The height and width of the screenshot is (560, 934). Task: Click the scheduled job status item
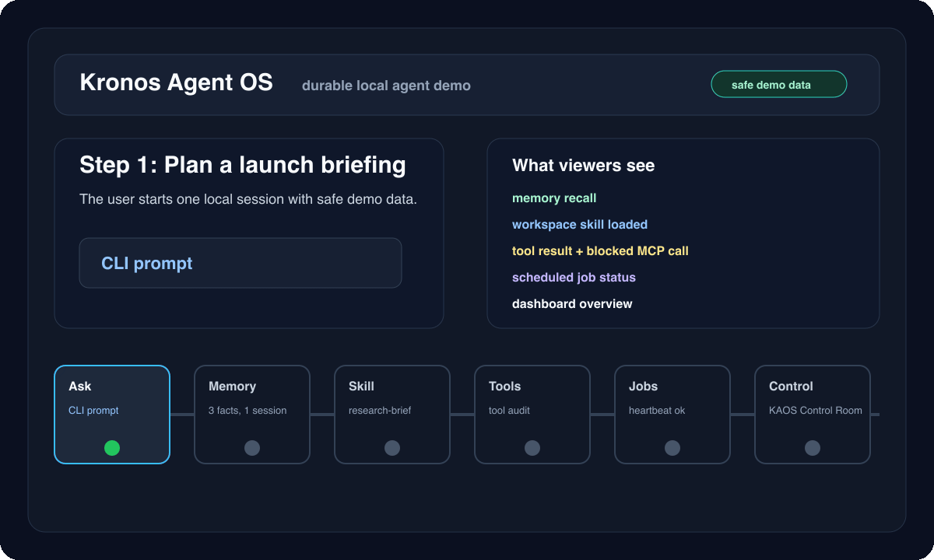coord(574,278)
